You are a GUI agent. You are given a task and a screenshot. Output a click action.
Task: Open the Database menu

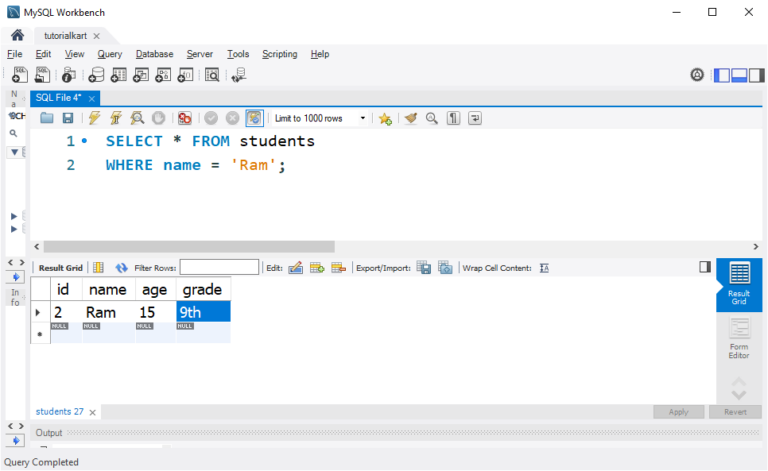155,54
